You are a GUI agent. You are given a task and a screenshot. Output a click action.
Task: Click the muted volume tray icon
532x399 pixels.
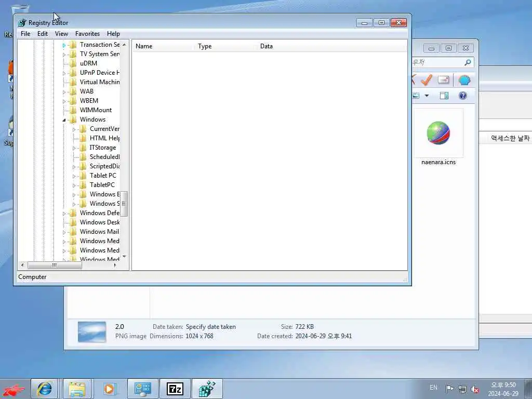click(475, 389)
